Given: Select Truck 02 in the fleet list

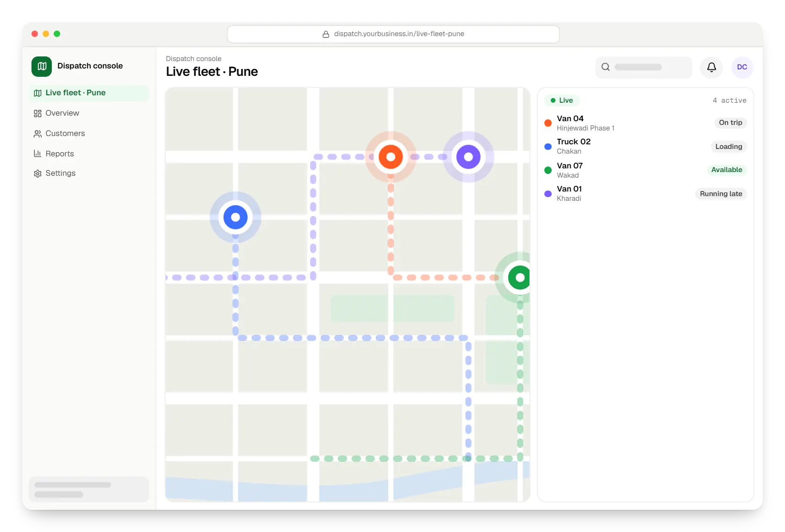Looking at the screenshot, I should pyautogui.click(x=645, y=146).
